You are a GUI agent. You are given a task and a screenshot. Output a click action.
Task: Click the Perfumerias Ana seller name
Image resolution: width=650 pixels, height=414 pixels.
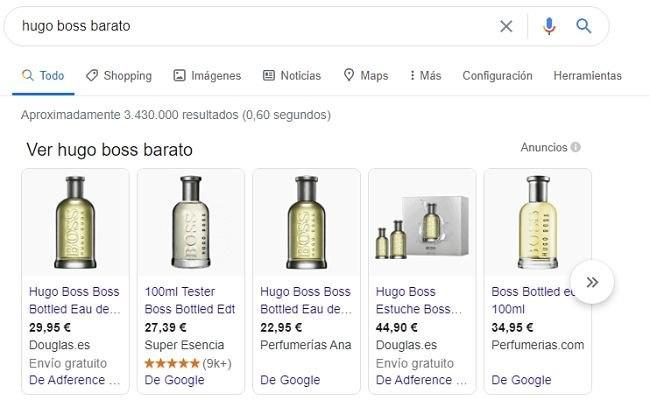click(306, 345)
